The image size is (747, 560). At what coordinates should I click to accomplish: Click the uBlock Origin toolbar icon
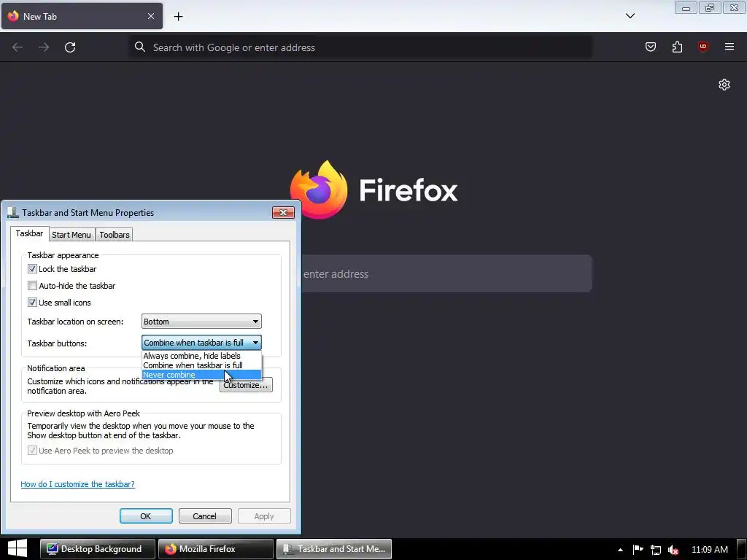703,47
